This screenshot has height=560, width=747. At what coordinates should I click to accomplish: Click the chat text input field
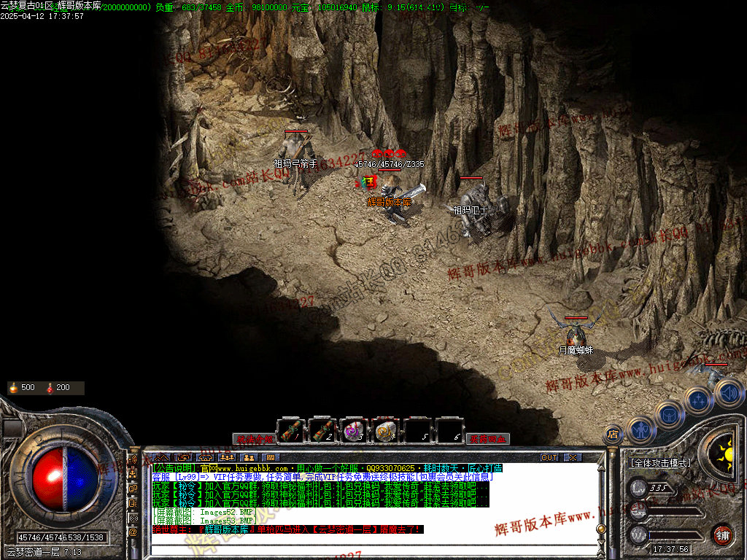(x=374, y=550)
